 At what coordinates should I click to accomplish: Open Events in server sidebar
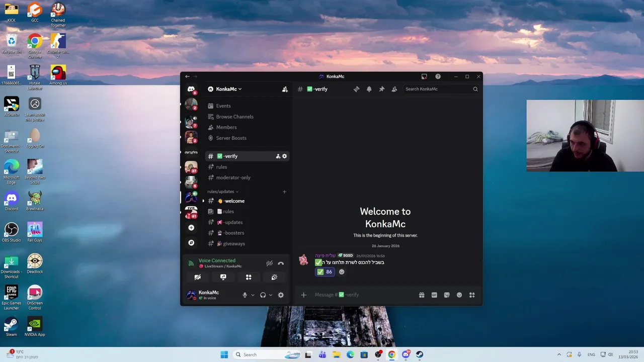247,106
